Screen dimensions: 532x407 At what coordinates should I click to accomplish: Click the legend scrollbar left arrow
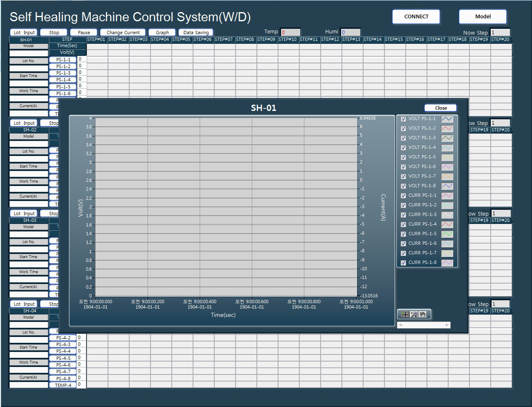400,325
